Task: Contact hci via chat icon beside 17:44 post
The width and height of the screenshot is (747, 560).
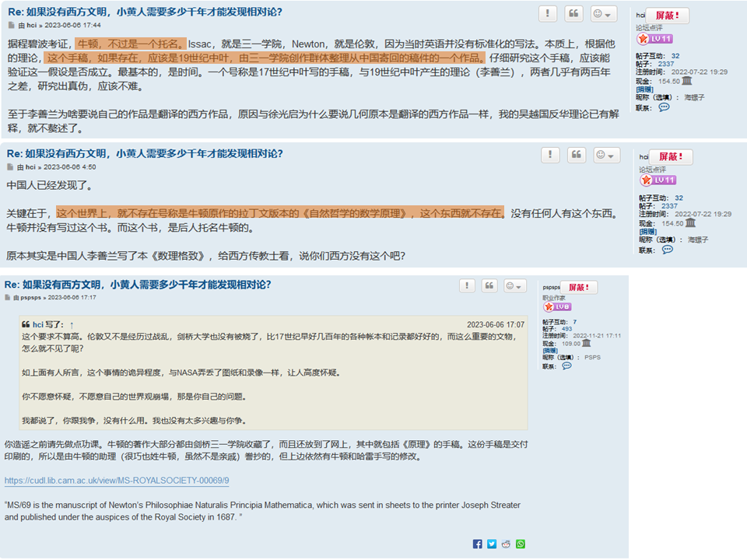Action: coord(664,107)
